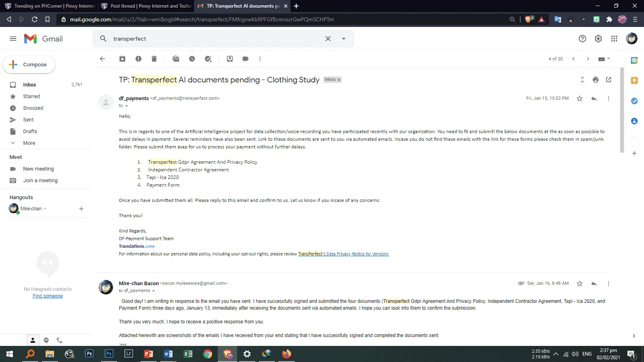Open Gmail Settings gear
The height and width of the screenshot is (362, 644).
pos(599,39)
